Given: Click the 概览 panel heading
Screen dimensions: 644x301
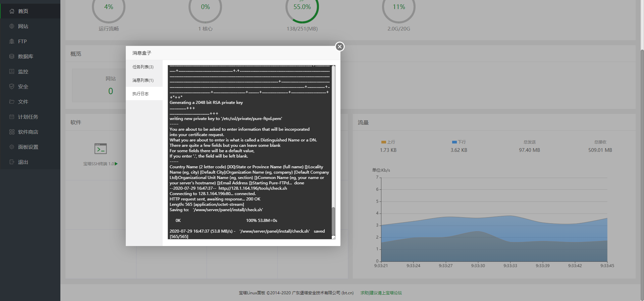Looking at the screenshot, I should [x=76, y=54].
